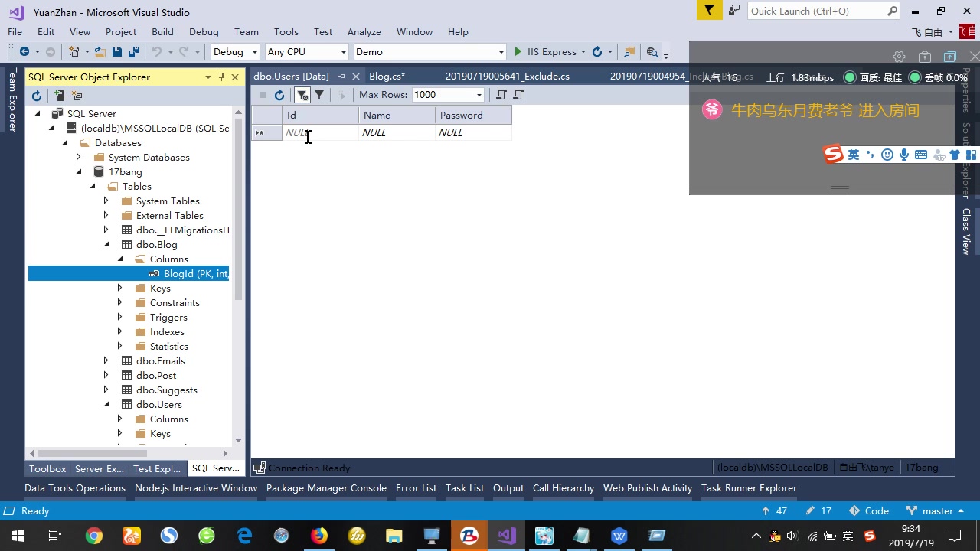Switch to 20190719005641_Exclude.cs tab
The image size is (980, 551).
coord(508,77)
